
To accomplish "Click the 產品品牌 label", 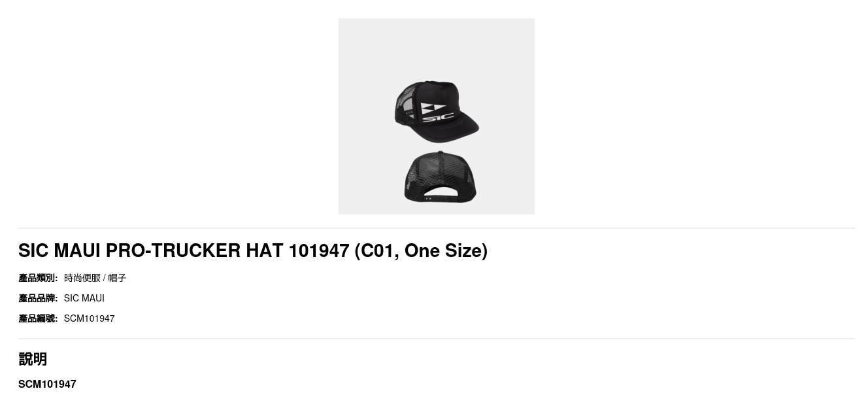I will [38, 298].
